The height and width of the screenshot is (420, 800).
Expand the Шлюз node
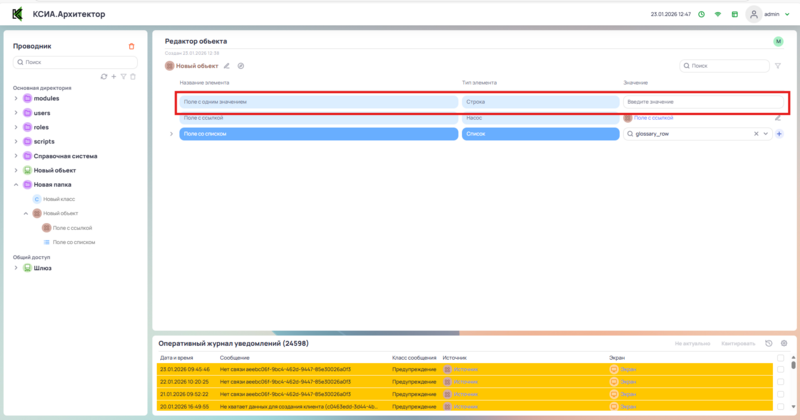click(x=16, y=268)
